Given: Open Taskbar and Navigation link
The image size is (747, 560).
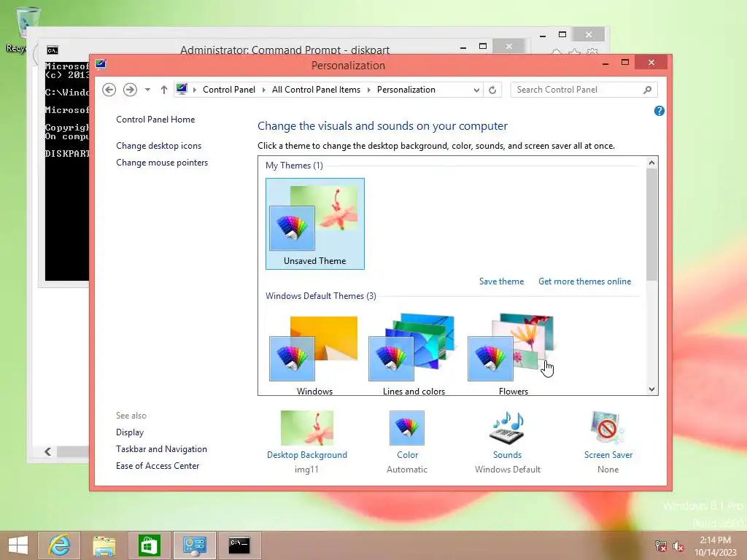Looking at the screenshot, I should click(x=161, y=449).
